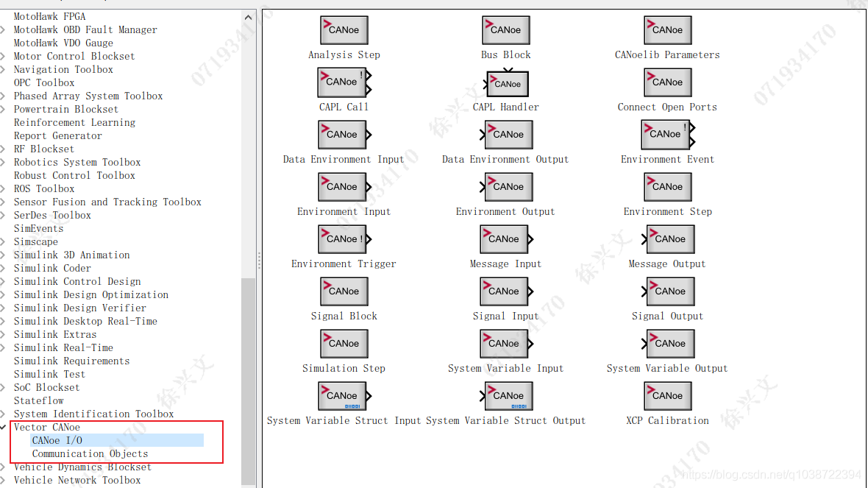Select the Robust Control Toolbox library
The image size is (868, 488).
tap(74, 176)
